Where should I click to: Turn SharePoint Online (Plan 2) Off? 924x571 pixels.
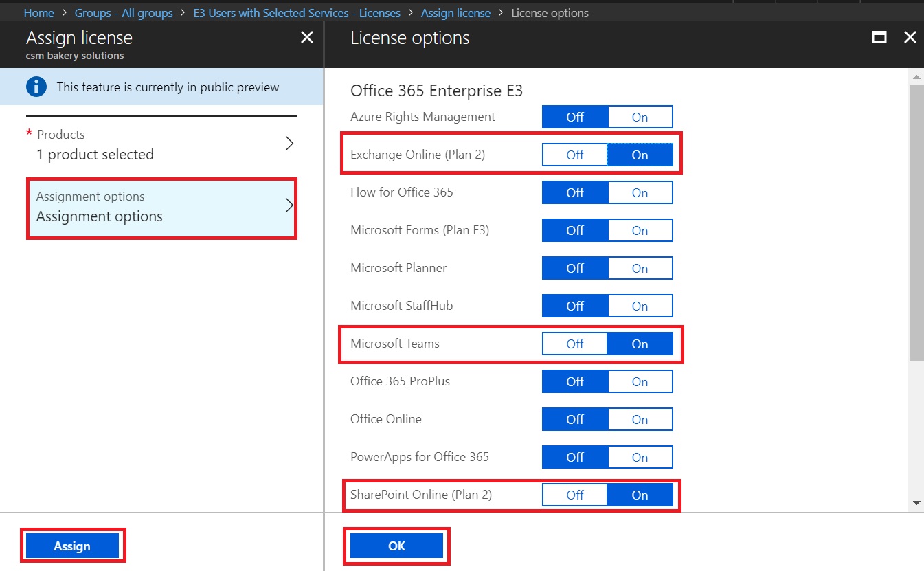tap(575, 495)
